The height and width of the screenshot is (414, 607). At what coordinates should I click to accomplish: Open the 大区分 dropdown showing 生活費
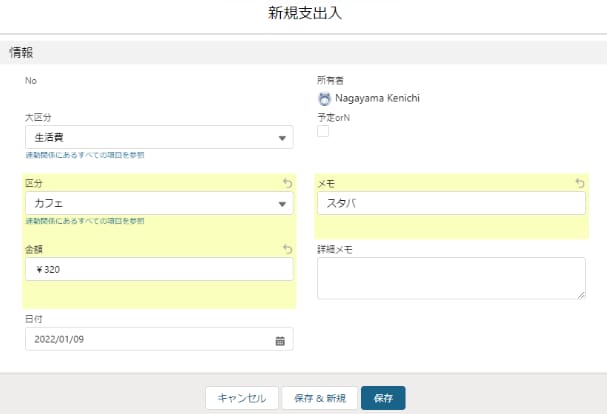click(x=159, y=137)
